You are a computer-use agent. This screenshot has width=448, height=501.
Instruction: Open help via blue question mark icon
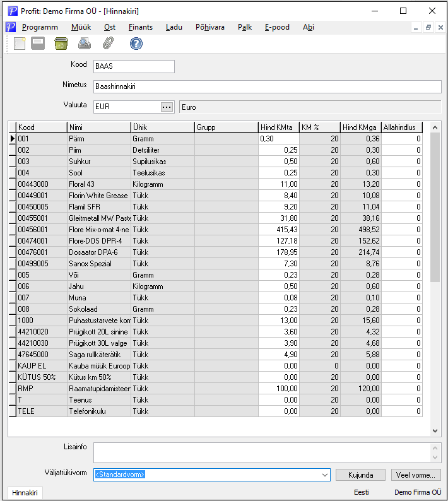point(136,44)
